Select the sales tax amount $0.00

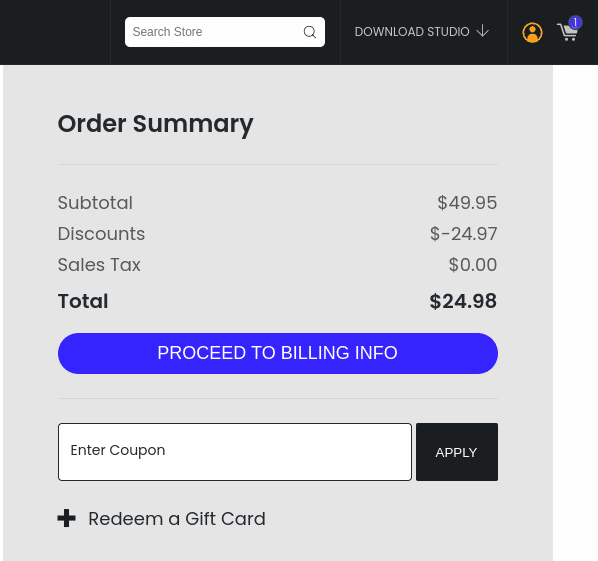coord(473,264)
